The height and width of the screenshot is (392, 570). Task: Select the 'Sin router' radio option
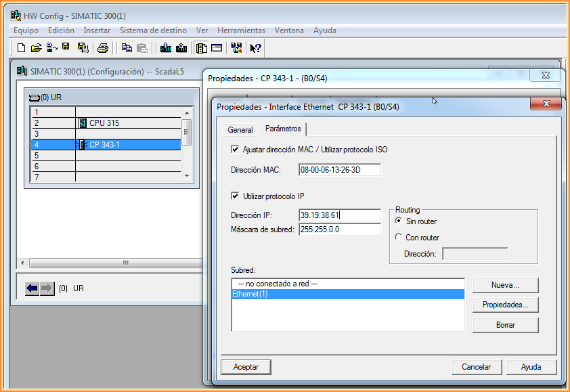pos(398,221)
